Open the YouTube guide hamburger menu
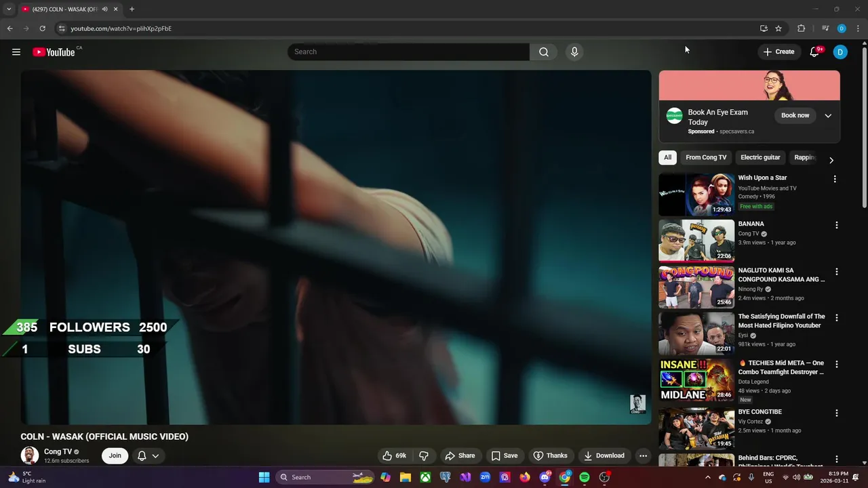 click(x=16, y=52)
